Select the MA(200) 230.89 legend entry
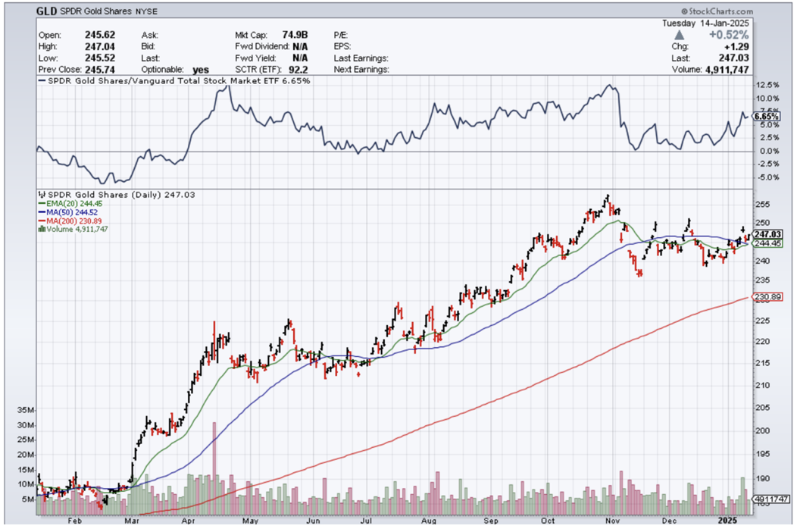The height and width of the screenshot is (532, 797). [72, 220]
